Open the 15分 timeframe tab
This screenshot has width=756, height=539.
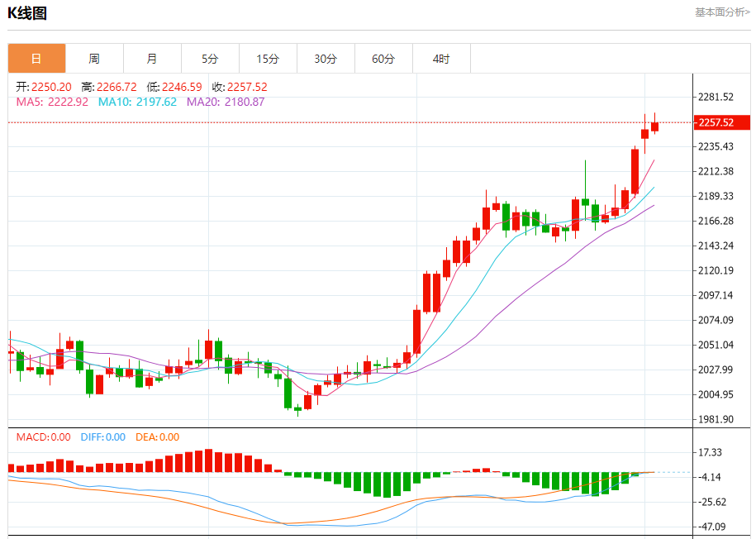click(268, 59)
